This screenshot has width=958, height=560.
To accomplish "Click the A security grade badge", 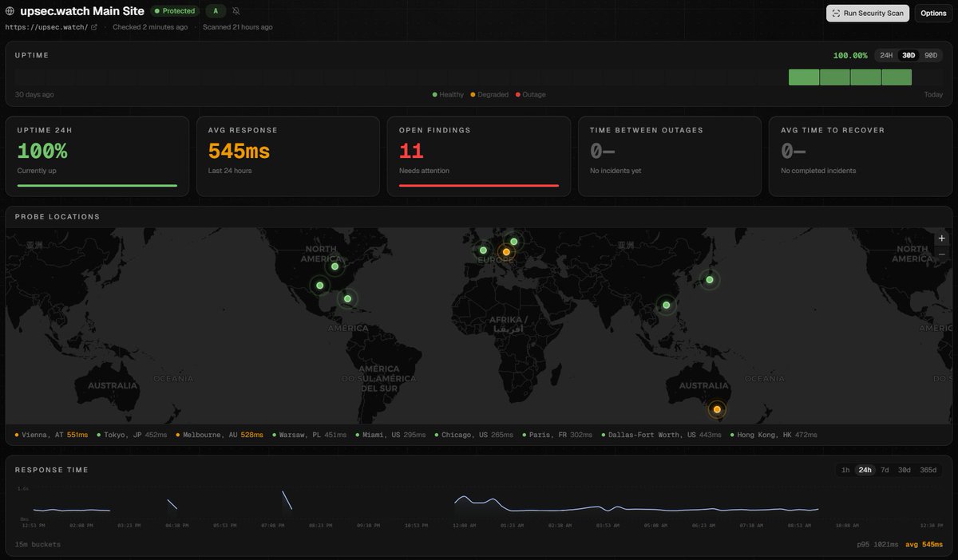I will [x=216, y=11].
